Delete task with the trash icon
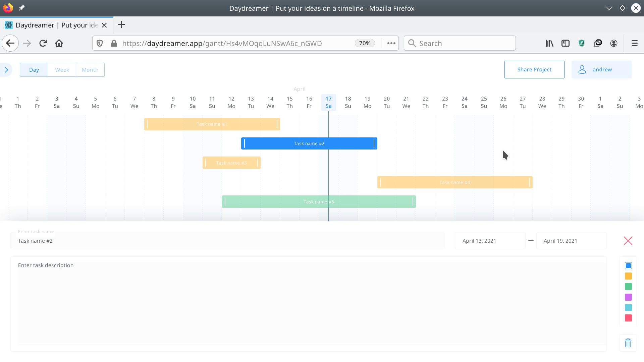 628,343
